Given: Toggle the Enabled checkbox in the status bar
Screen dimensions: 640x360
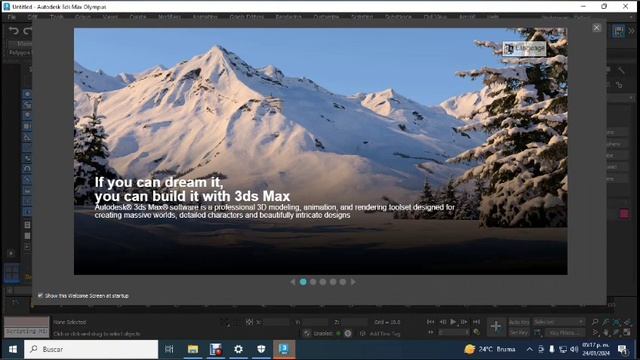Looking at the screenshot, I should coord(307,333).
